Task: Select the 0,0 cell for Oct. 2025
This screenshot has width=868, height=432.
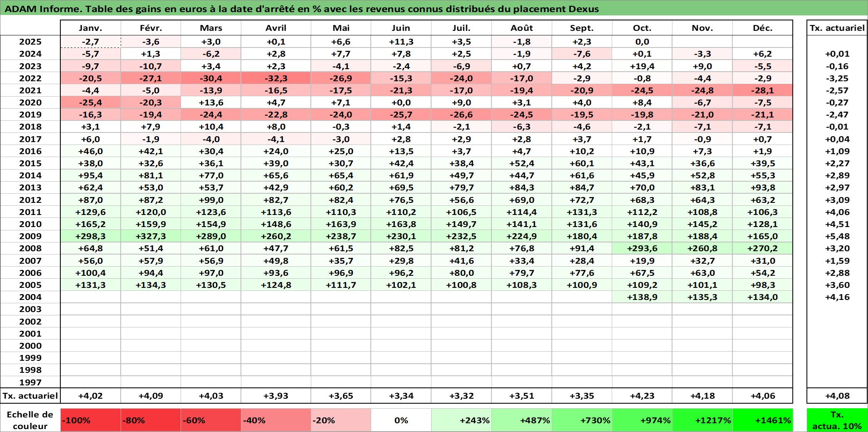Action: coord(642,42)
